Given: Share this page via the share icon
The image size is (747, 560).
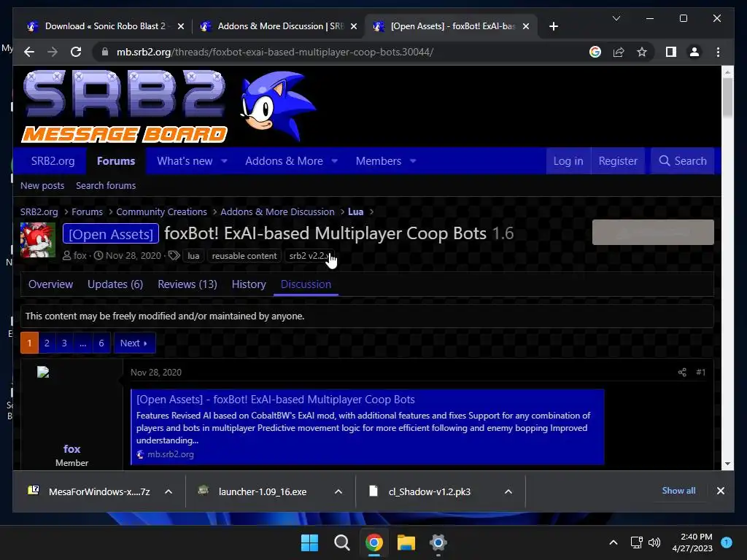Looking at the screenshot, I should pyautogui.click(x=619, y=52).
